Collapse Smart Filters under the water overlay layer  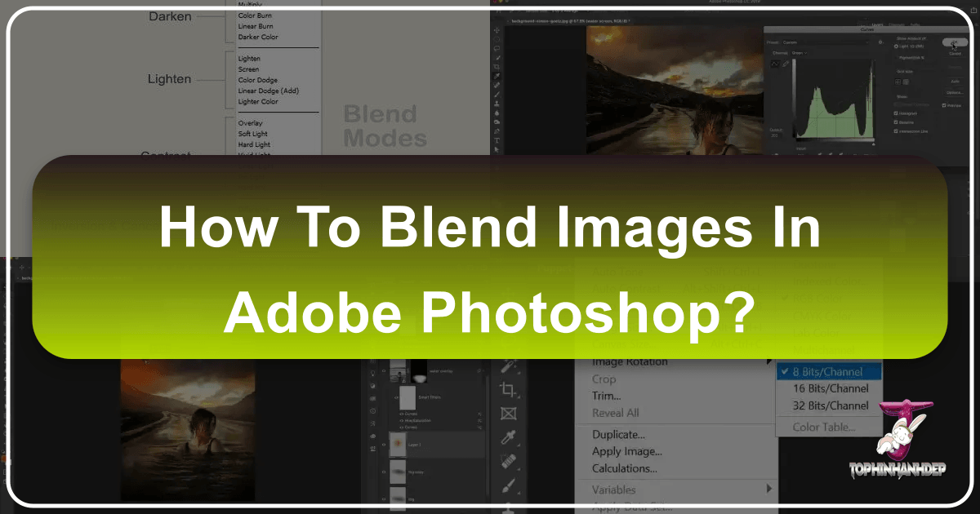click(x=396, y=397)
